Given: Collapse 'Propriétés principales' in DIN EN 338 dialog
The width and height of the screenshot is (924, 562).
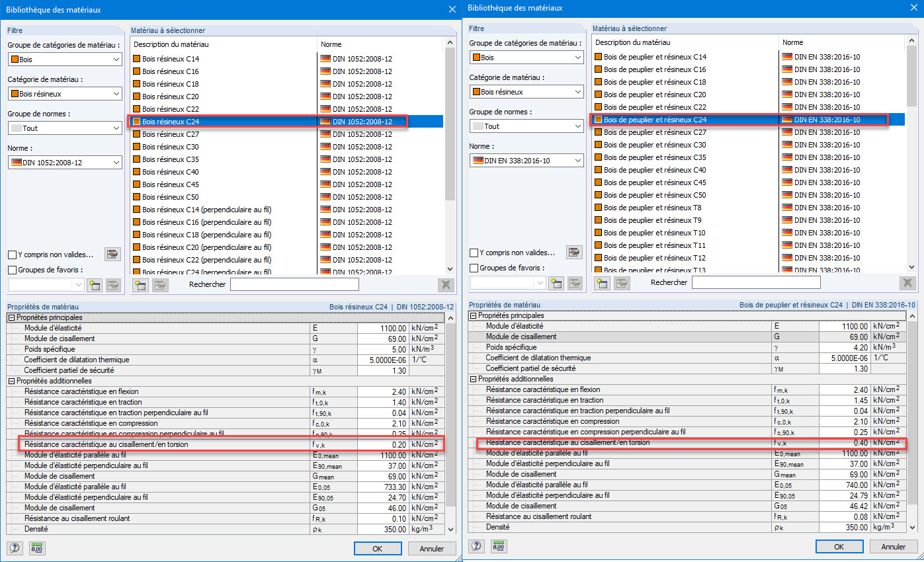Looking at the screenshot, I should (473, 315).
